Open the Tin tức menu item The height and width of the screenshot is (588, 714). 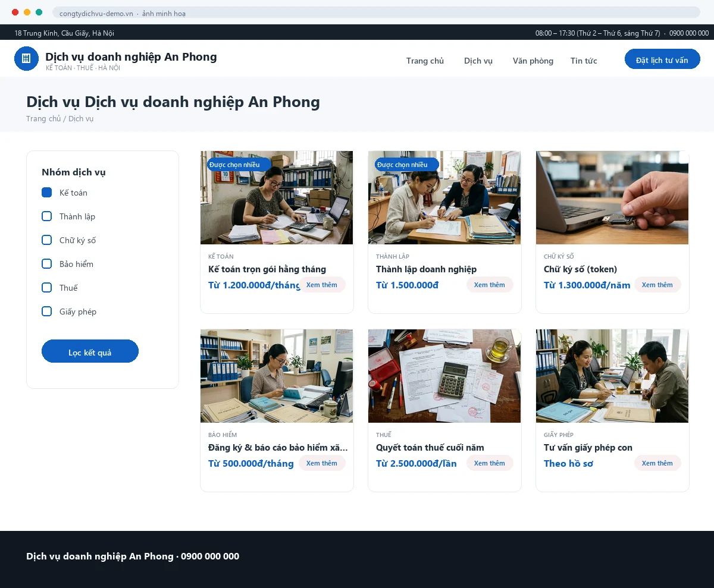click(584, 61)
